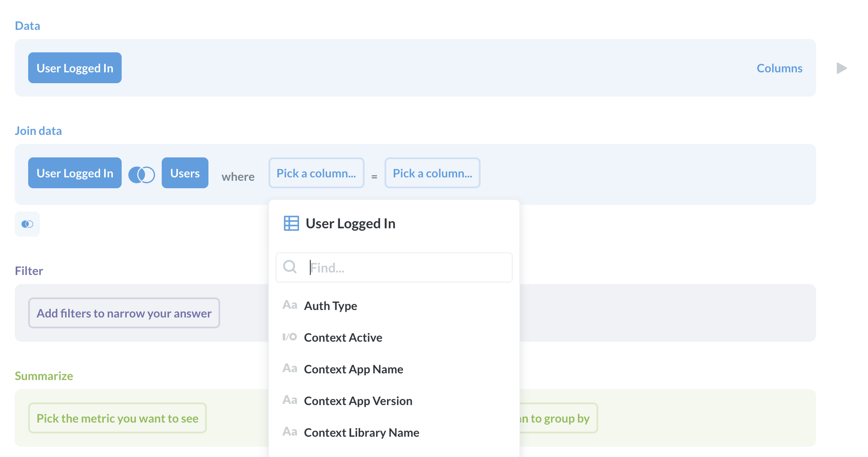This screenshot has width=868, height=457.
Task: Select Context Active column
Action: tap(343, 337)
